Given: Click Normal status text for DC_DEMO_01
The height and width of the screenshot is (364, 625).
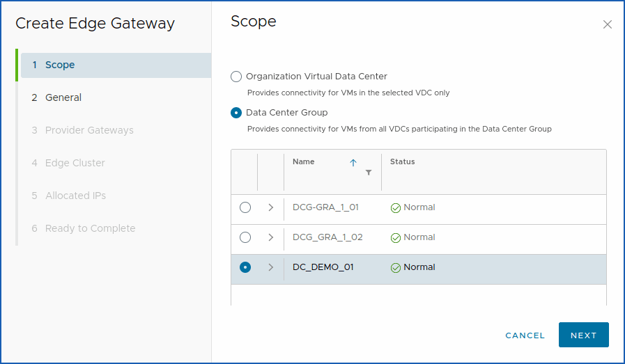Looking at the screenshot, I should tap(419, 267).
